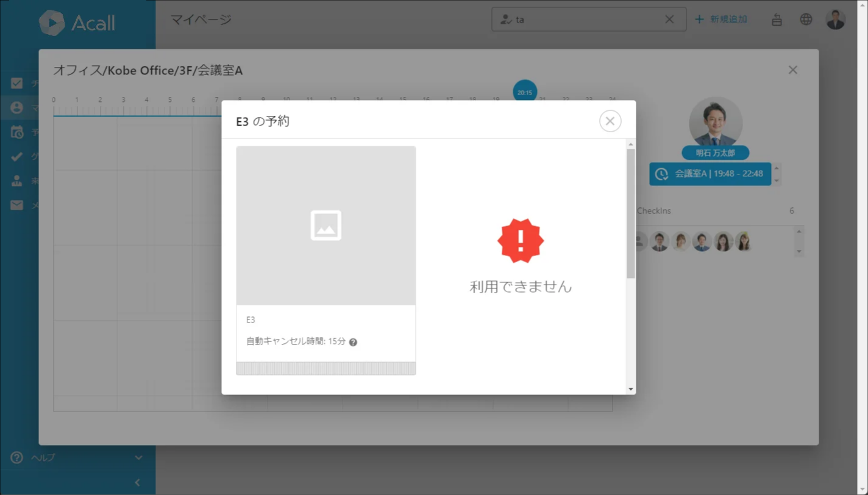This screenshot has height=495, width=868.
Task: Expand the ヘルプ help menu chevron
Action: pyautogui.click(x=138, y=458)
